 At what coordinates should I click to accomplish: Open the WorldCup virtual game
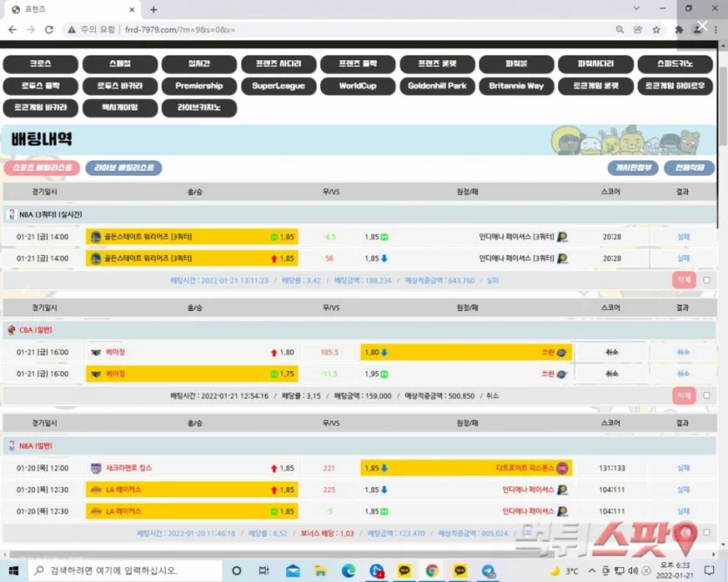pyautogui.click(x=357, y=86)
